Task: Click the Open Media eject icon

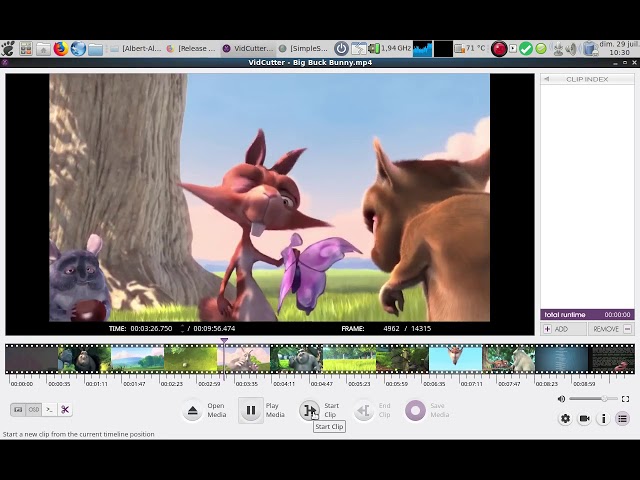Action: pyautogui.click(x=193, y=410)
